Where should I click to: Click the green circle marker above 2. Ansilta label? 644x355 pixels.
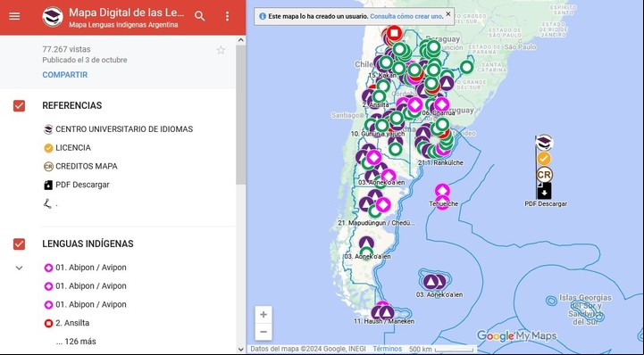coord(379,96)
